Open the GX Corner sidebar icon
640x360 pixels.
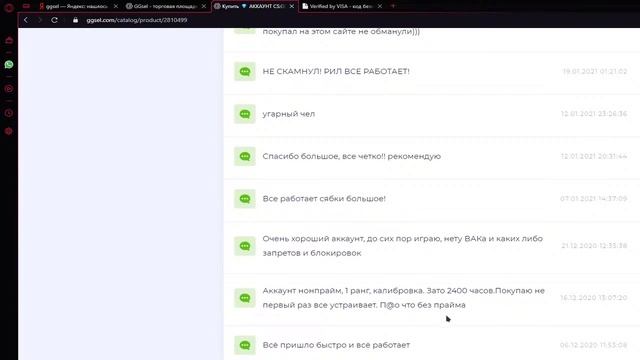click(9, 40)
